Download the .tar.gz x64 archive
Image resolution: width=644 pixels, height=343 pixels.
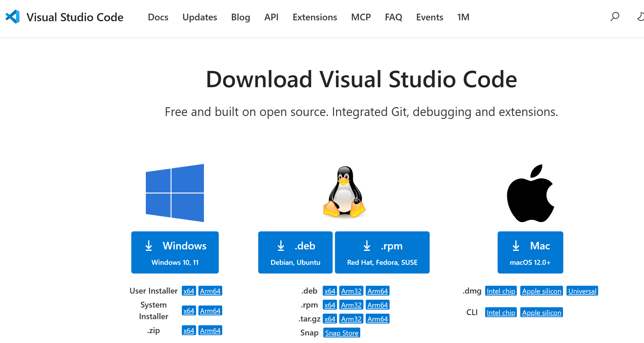tap(330, 319)
